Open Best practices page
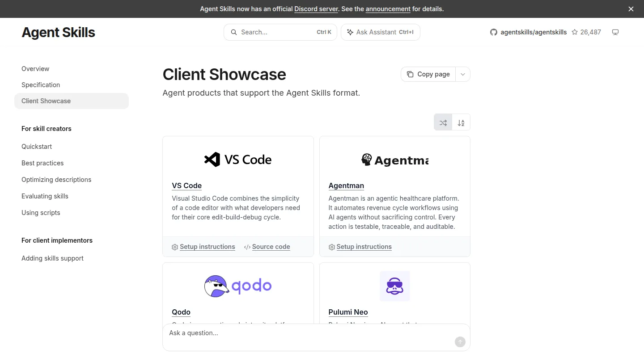Viewport: 644px width, 362px height. pos(42,163)
